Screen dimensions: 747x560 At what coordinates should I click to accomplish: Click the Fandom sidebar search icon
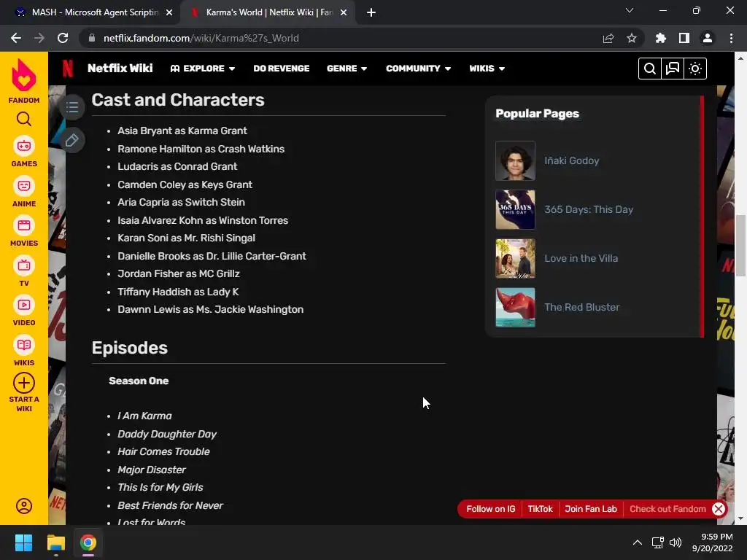24,119
